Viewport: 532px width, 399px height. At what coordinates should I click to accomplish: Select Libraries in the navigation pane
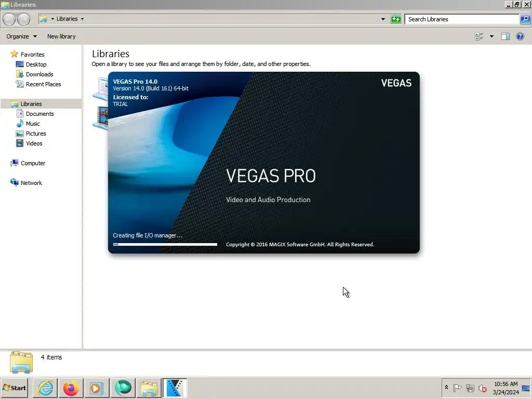pyautogui.click(x=31, y=104)
